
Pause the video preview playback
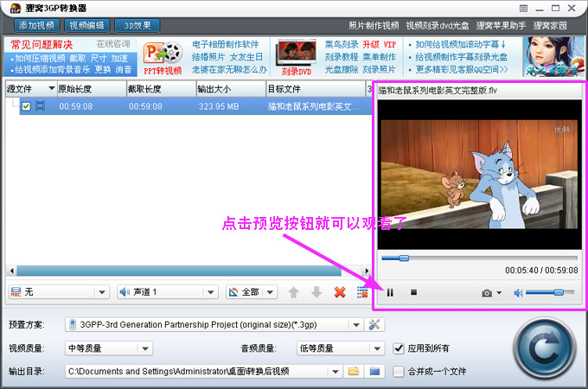click(390, 292)
